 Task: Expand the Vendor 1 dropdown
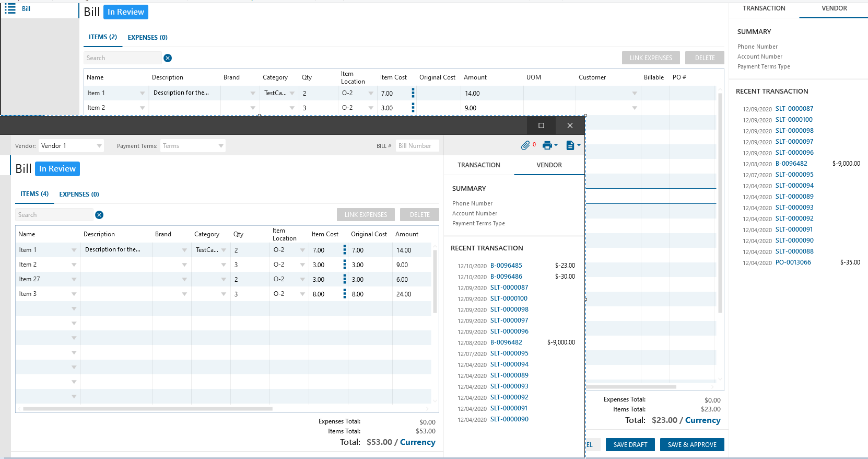coord(99,146)
